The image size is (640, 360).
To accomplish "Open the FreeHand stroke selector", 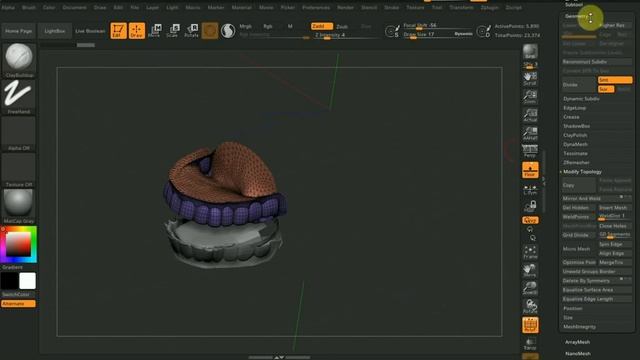I will pyautogui.click(x=19, y=97).
